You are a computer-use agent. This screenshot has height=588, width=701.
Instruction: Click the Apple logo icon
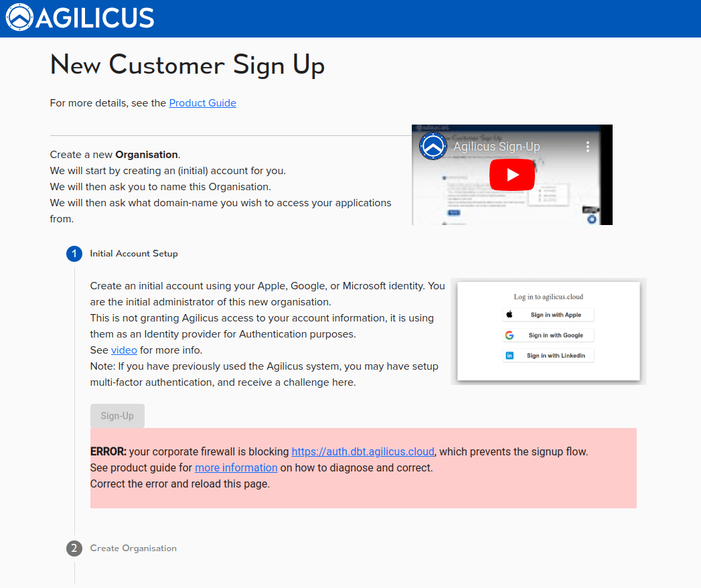click(510, 315)
